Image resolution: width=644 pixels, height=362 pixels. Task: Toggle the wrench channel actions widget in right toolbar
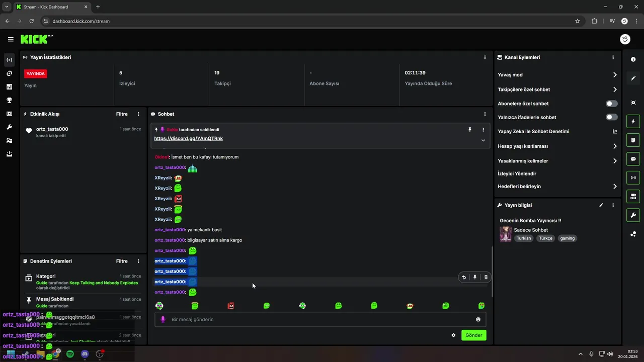[633, 215]
